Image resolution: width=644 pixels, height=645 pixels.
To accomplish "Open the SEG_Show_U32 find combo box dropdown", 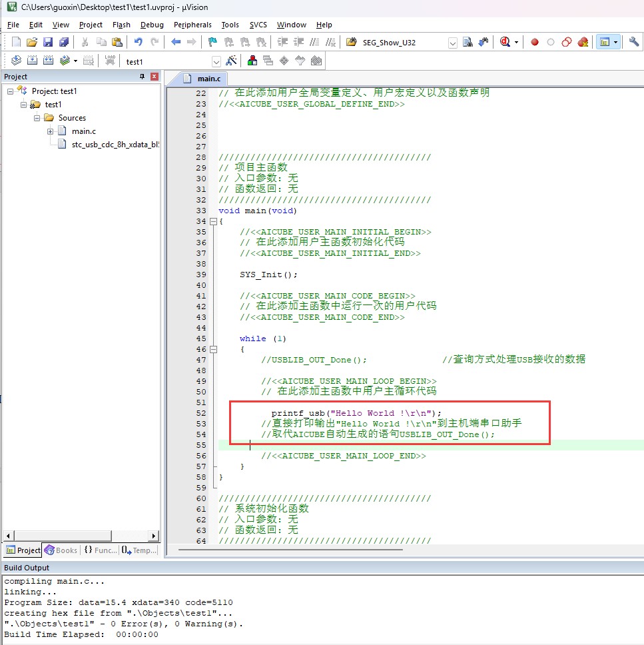I will click(453, 43).
